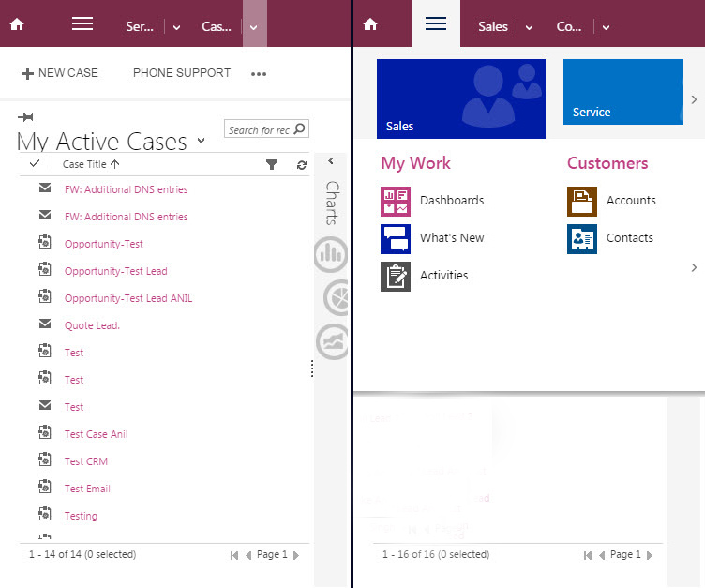Open the Opportunity-Test Lead ANIL case
Image resolution: width=705 pixels, height=588 pixels.
tap(127, 298)
